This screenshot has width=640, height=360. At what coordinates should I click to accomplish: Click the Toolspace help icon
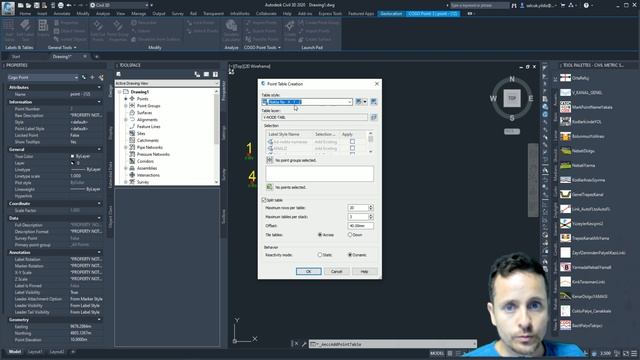click(215, 74)
